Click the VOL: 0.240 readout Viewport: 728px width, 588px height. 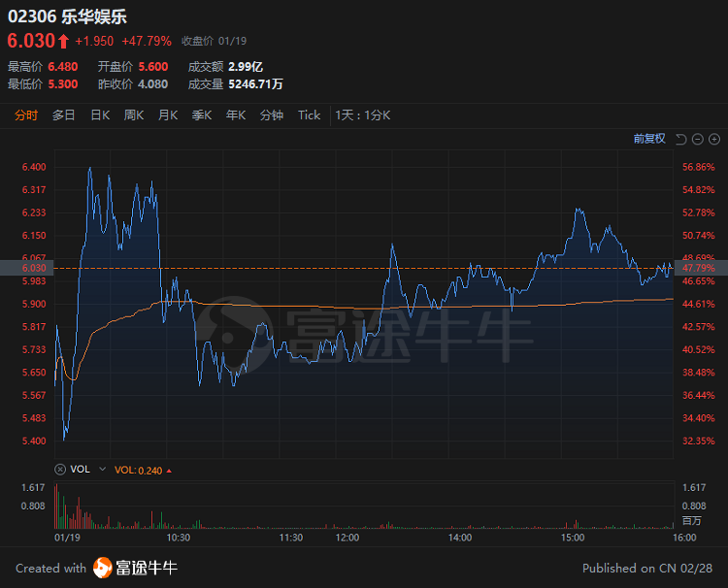click(139, 471)
